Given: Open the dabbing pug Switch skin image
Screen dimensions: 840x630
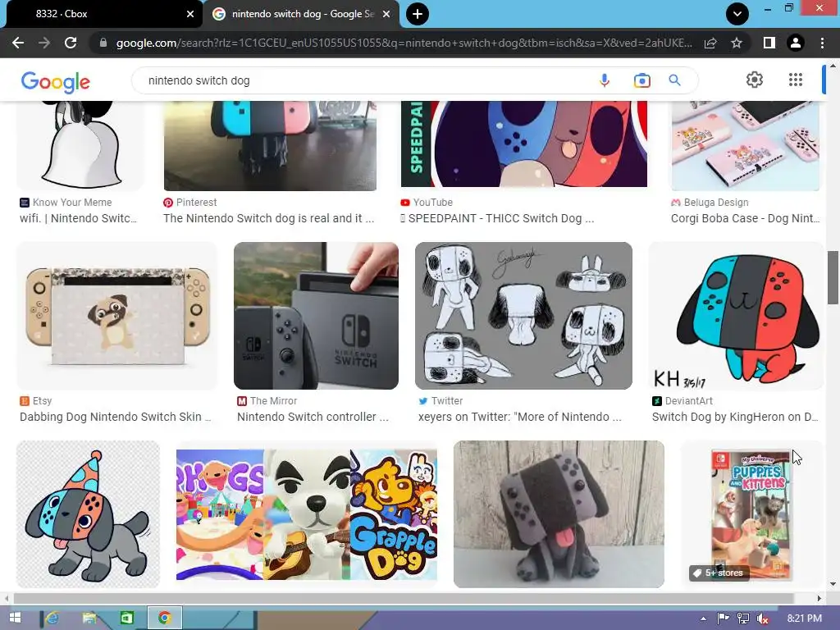Looking at the screenshot, I should pos(116,316).
